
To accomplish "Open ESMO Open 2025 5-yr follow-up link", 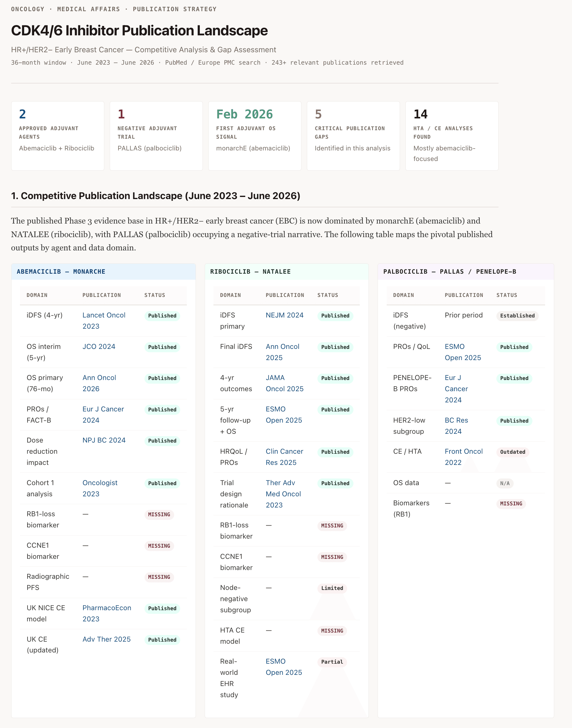I will (284, 414).
